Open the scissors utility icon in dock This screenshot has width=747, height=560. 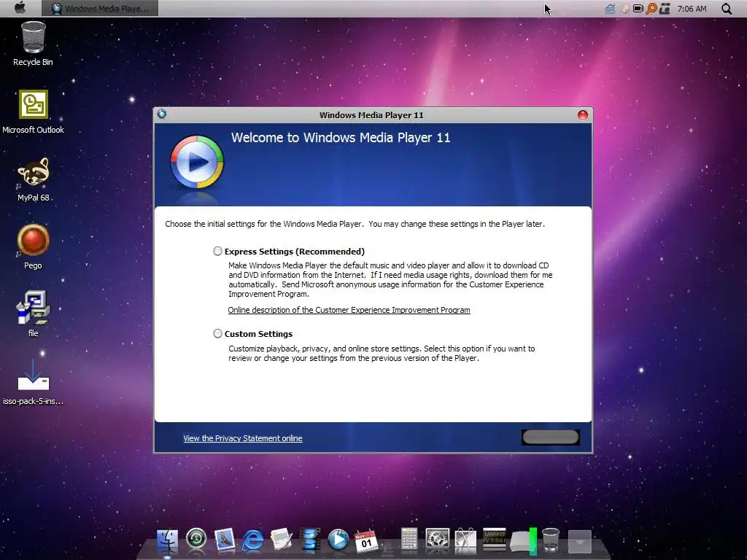coord(465,540)
